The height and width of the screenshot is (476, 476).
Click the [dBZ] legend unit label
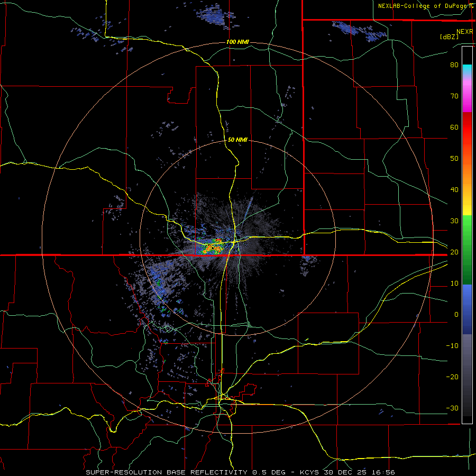[449, 37]
